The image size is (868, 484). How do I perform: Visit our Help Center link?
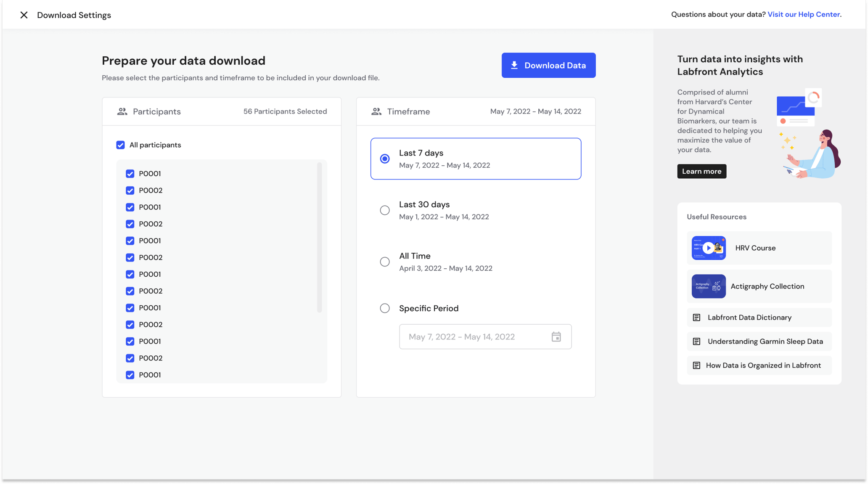[804, 14]
